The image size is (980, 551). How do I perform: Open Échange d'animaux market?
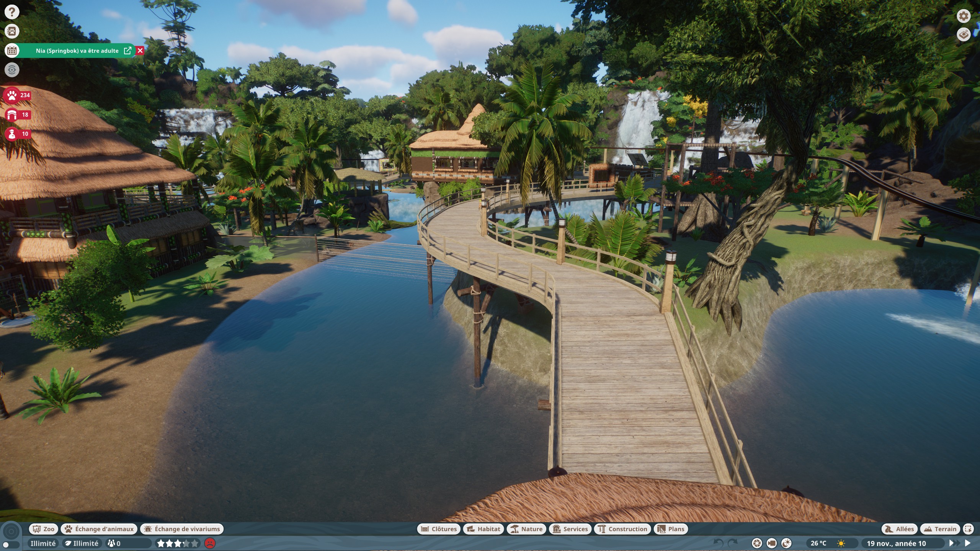click(99, 529)
